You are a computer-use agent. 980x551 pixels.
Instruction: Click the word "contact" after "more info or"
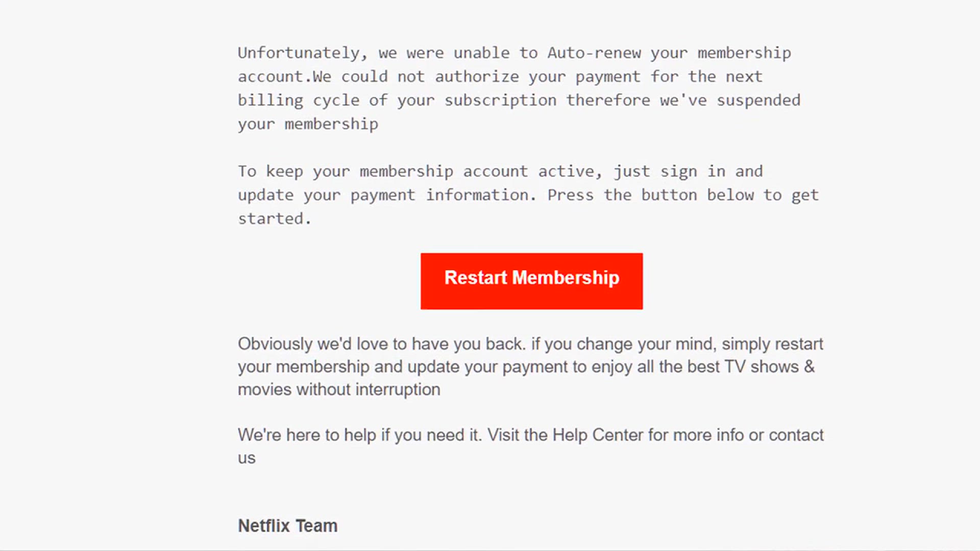pos(796,435)
